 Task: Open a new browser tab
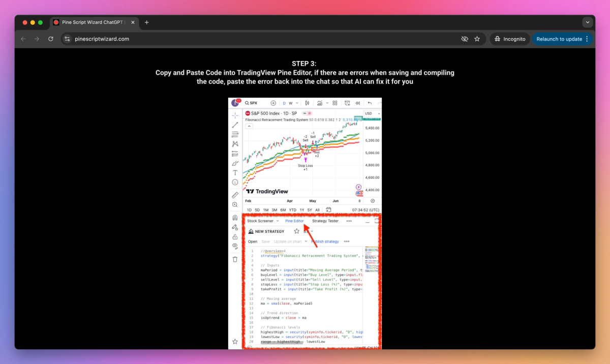click(146, 22)
